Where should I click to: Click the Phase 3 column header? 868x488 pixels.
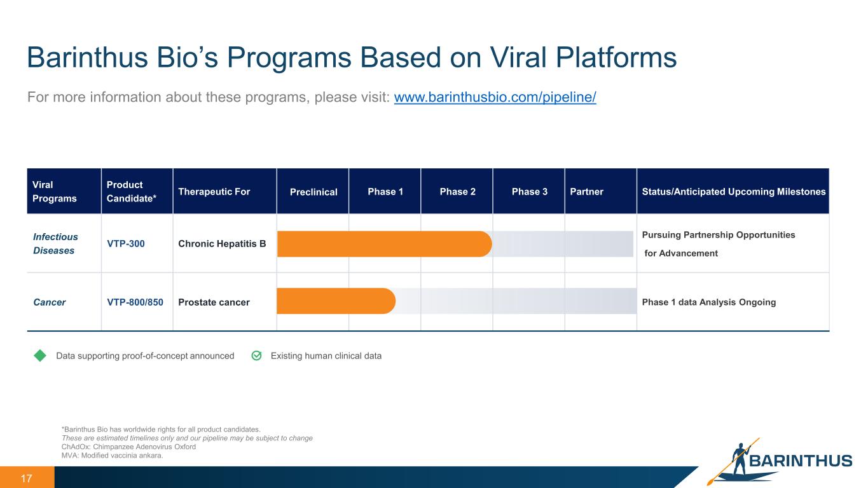click(x=529, y=191)
